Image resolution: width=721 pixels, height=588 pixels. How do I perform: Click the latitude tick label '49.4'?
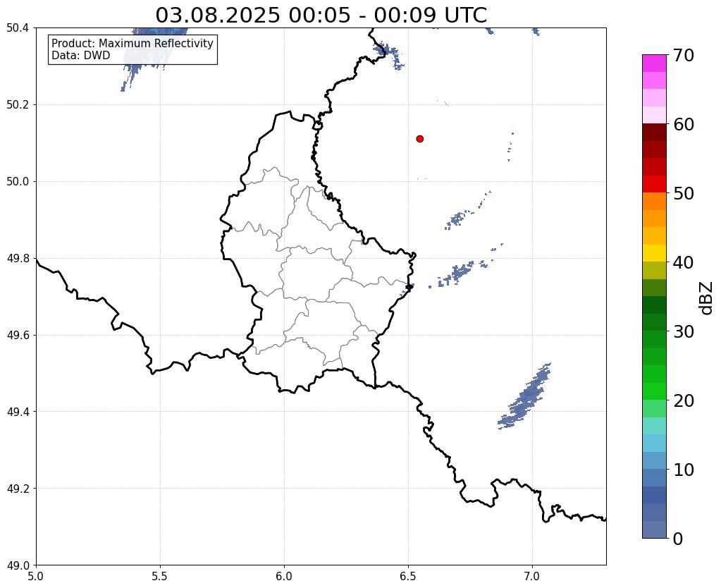click(x=18, y=412)
